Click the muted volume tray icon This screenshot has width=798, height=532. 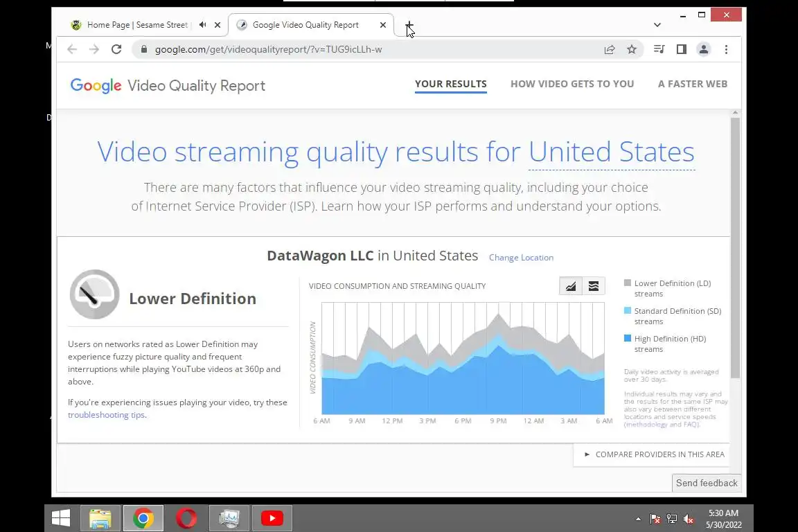click(x=688, y=519)
